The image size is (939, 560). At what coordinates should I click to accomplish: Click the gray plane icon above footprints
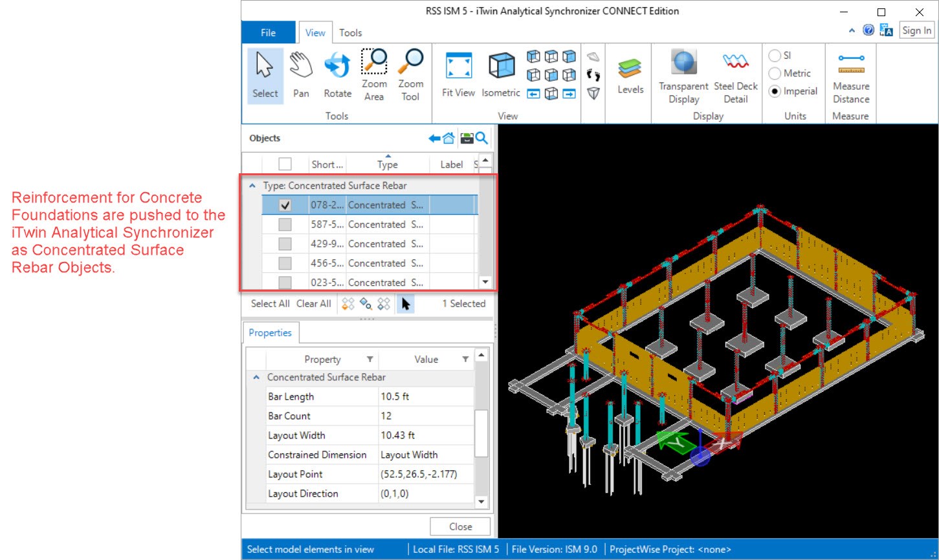(x=593, y=56)
